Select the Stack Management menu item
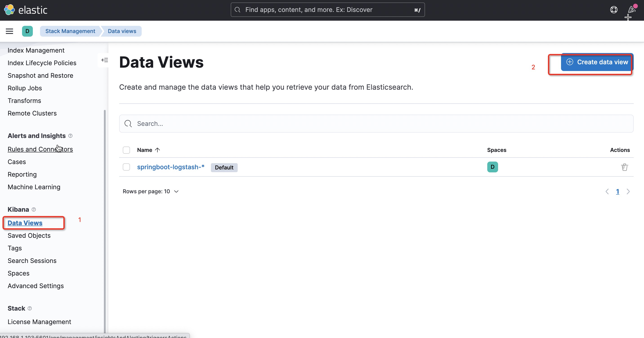The image size is (644, 338). (x=70, y=31)
